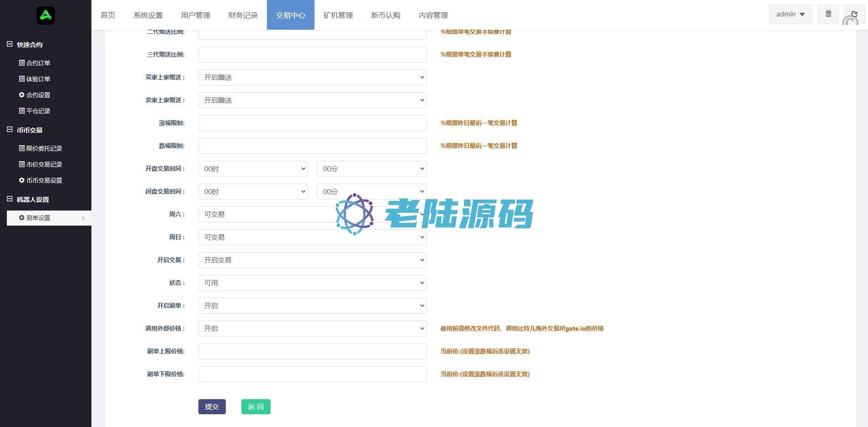
Task: Open the admin user dropdown
Action: coord(790,14)
